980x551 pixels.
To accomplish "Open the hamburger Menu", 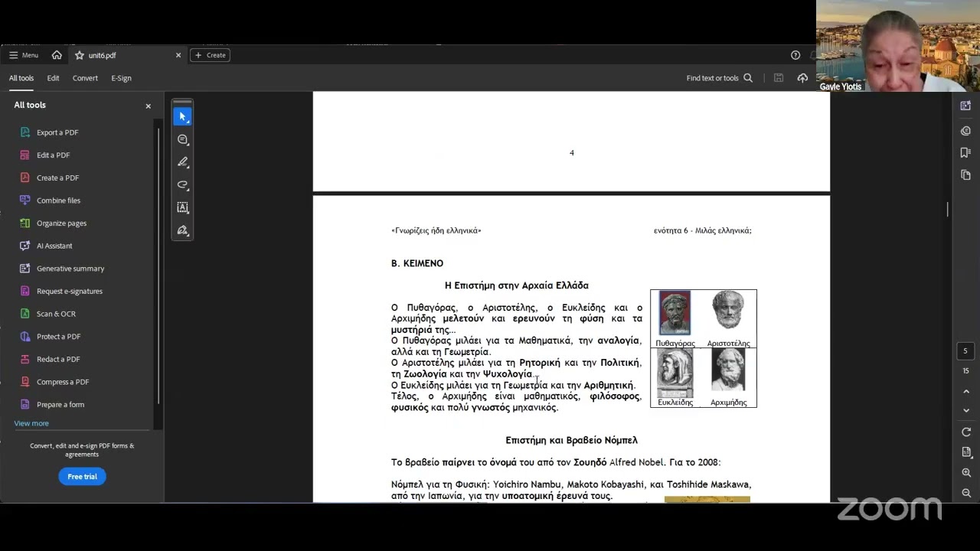I will (x=23, y=55).
